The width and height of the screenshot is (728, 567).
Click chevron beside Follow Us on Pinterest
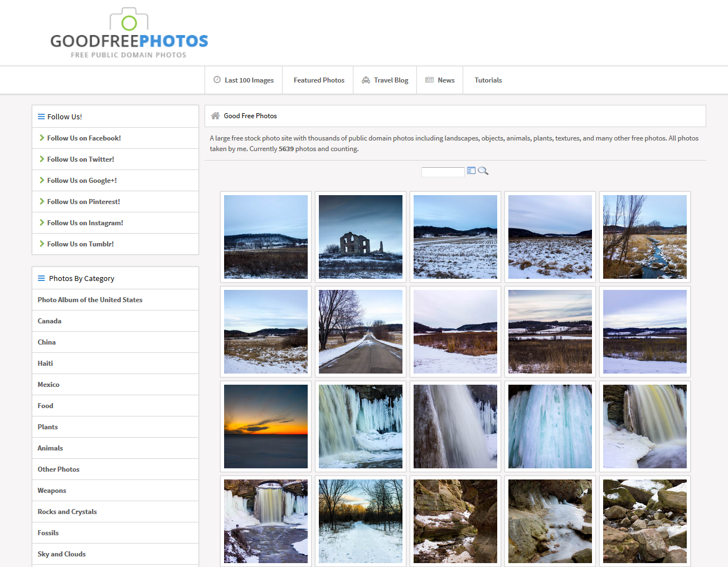tap(42, 201)
